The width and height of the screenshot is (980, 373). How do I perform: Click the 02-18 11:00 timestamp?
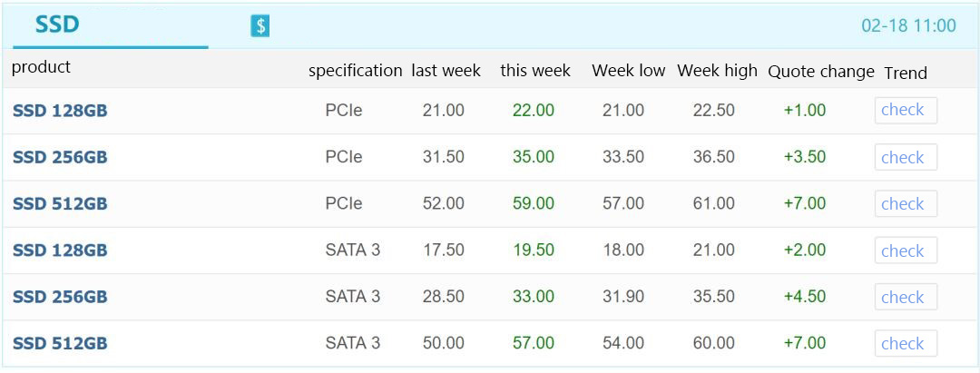point(908,25)
